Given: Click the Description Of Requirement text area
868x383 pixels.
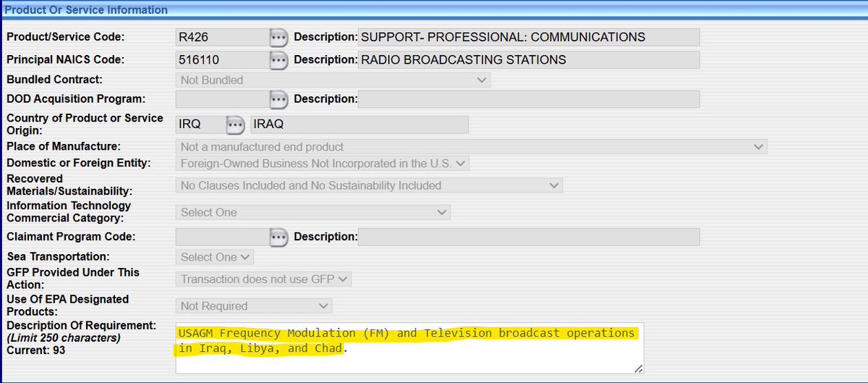Looking at the screenshot, I should coord(409,348).
